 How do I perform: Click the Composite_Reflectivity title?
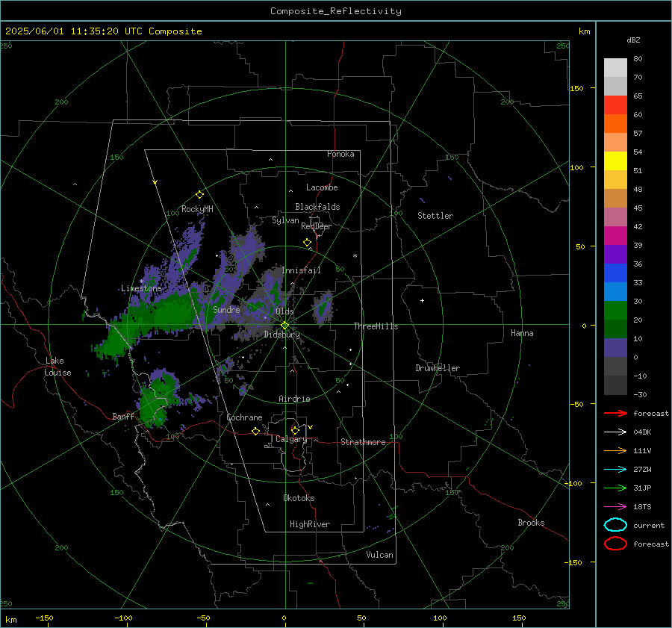tap(335, 11)
